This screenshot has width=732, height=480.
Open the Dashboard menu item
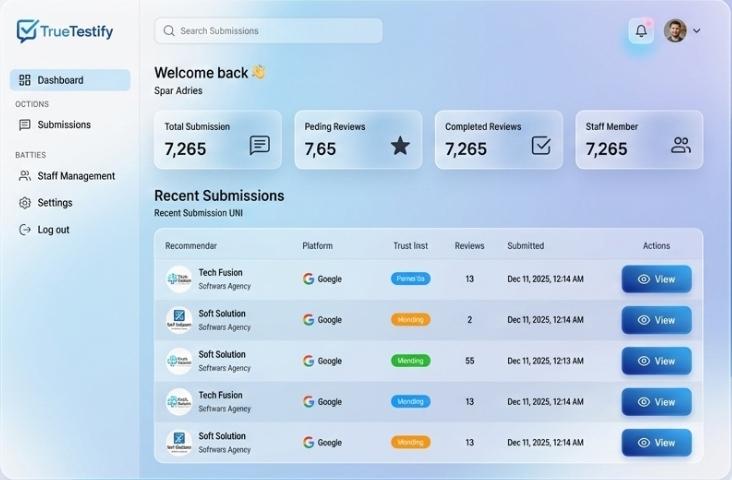tap(70, 80)
